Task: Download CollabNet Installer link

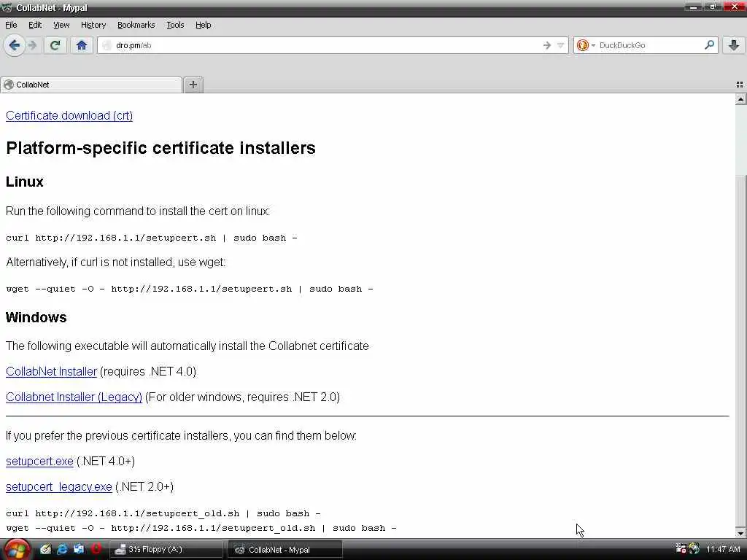Action: tap(51, 371)
